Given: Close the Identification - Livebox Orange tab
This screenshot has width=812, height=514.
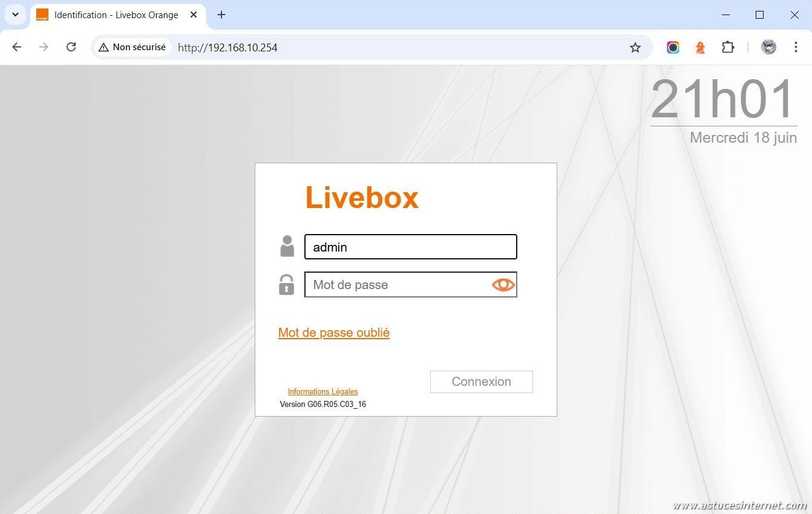Looking at the screenshot, I should pos(194,15).
